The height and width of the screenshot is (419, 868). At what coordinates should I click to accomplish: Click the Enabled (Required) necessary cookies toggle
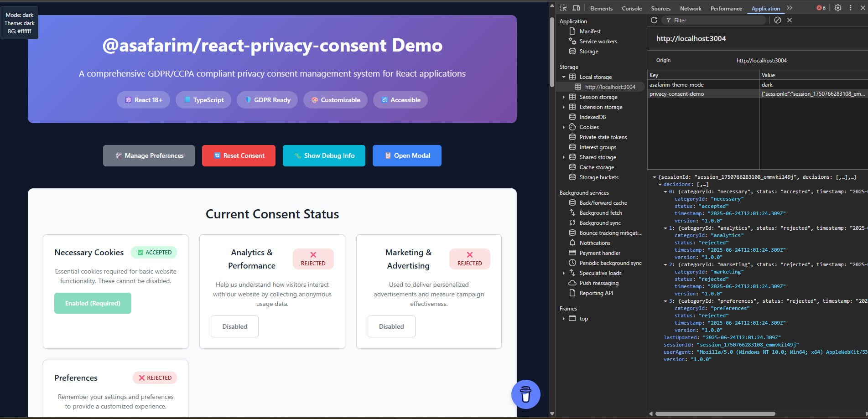(93, 303)
